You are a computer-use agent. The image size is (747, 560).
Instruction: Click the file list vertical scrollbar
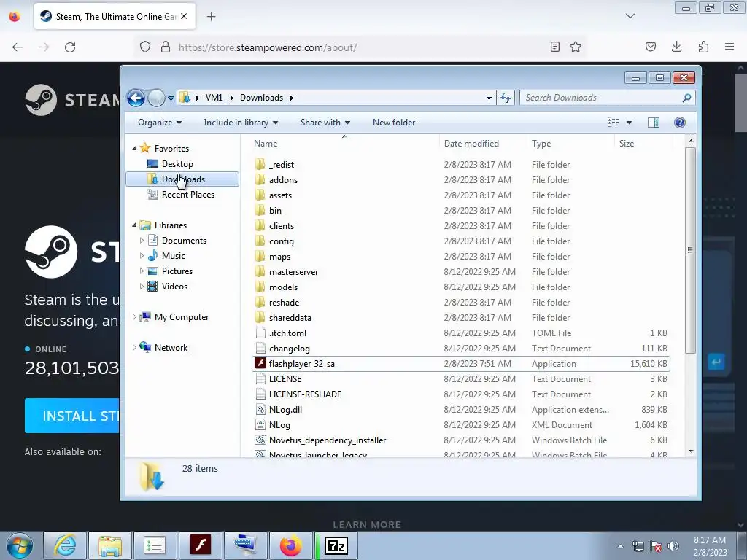(x=691, y=250)
